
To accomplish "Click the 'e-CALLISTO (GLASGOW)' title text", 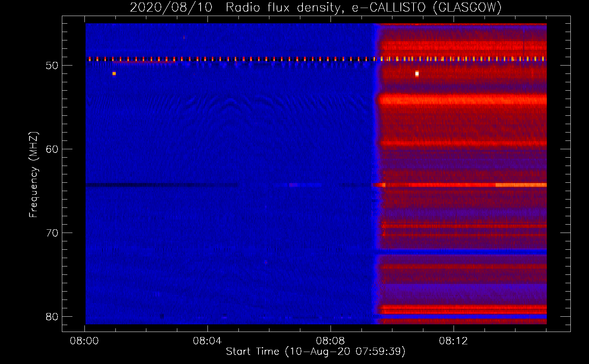I will pyautogui.click(x=427, y=7).
